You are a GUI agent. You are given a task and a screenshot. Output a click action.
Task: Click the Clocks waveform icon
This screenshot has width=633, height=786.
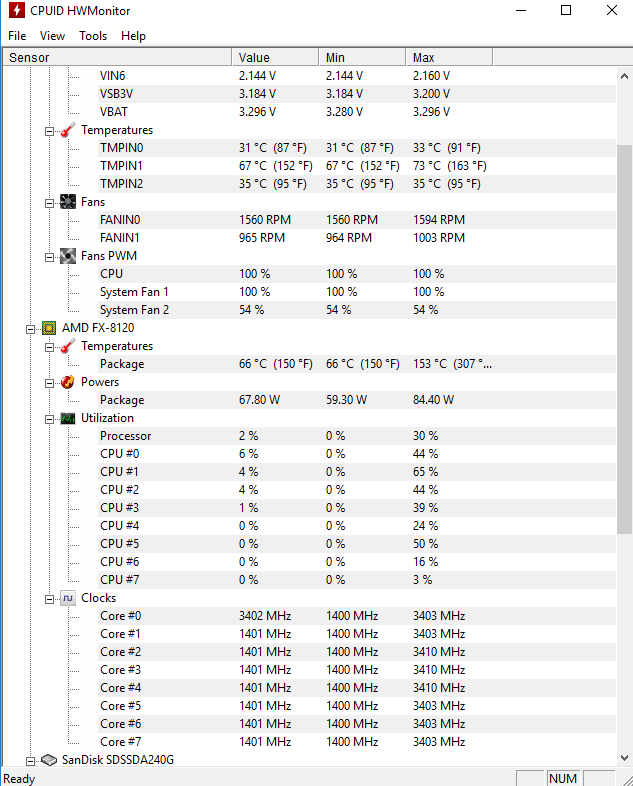[67, 598]
